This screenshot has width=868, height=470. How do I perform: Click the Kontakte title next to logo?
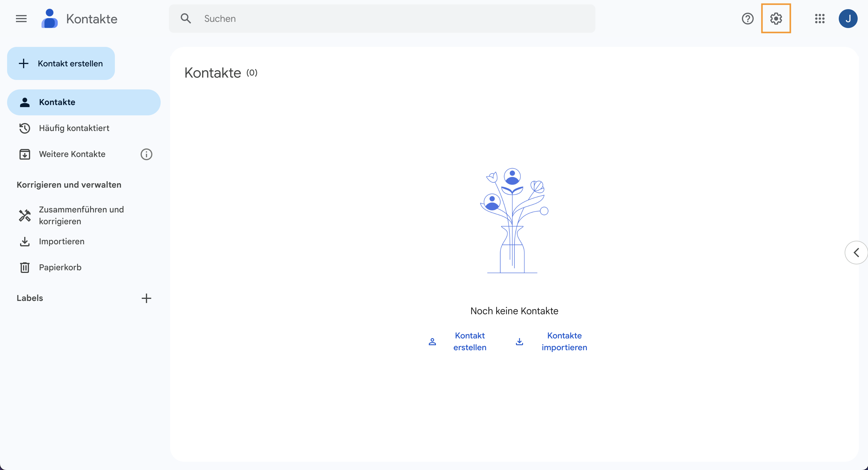[92, 19]
